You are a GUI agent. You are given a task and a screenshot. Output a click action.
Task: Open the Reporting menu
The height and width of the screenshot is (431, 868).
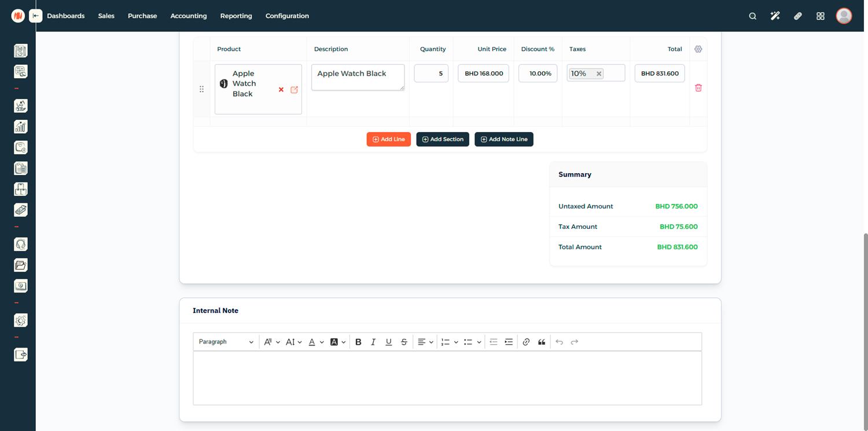click(236, 16)
